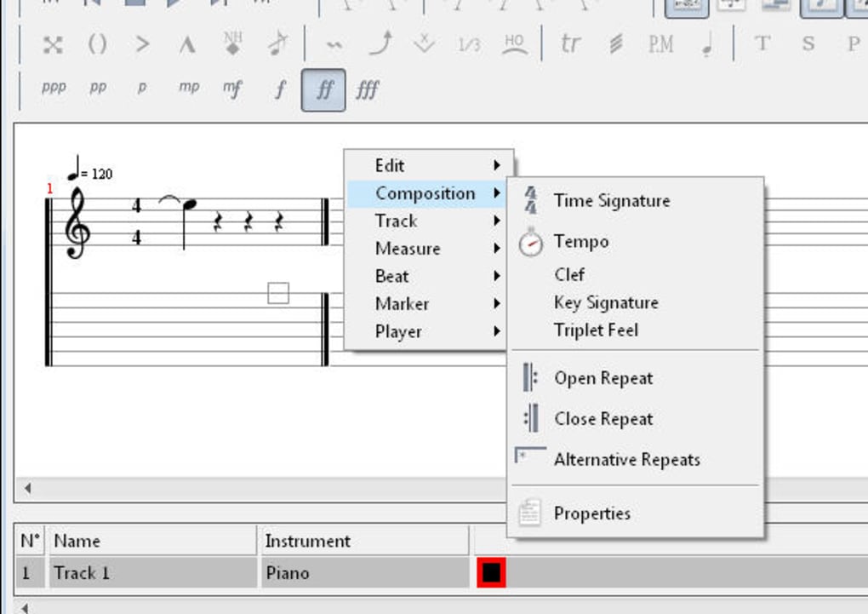Select the natural harmonic NH icon

(232, 45)
